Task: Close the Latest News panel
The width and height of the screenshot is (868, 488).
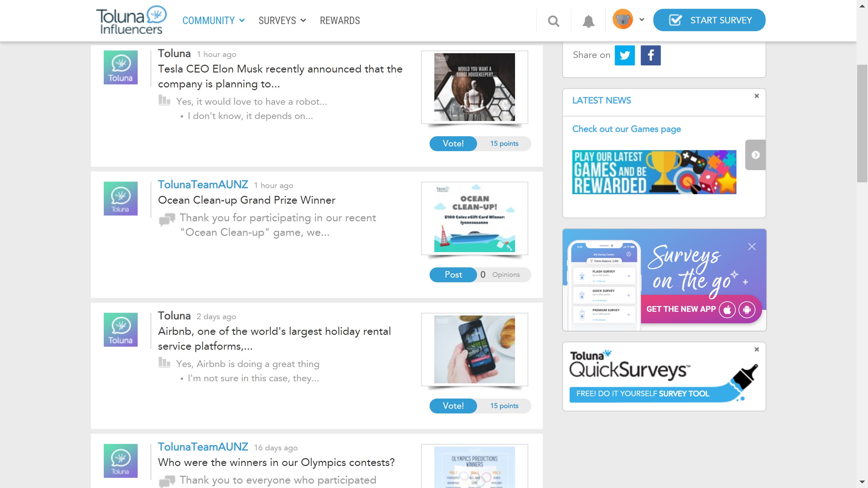Action: click(x=756, y=96)
